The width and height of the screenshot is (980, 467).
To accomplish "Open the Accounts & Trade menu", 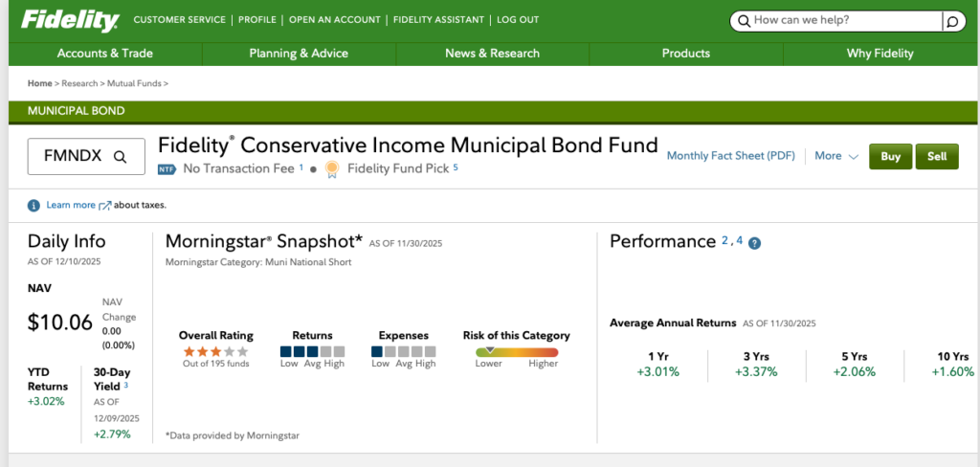I will pos(105,54).
